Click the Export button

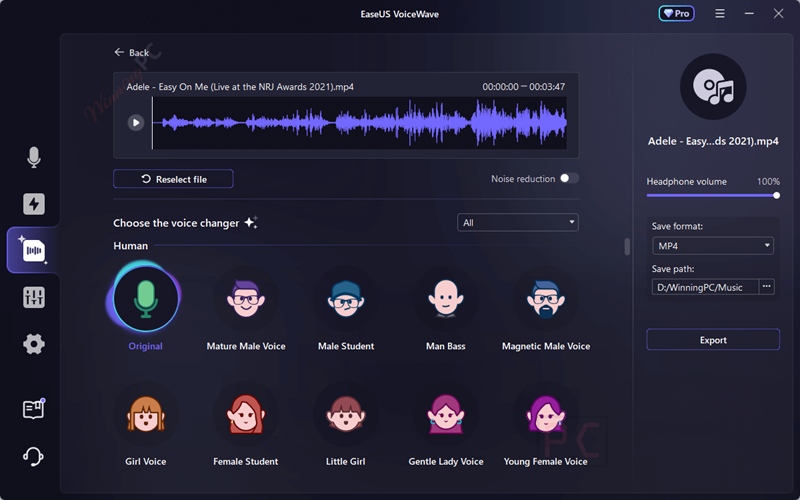point(713,340)
